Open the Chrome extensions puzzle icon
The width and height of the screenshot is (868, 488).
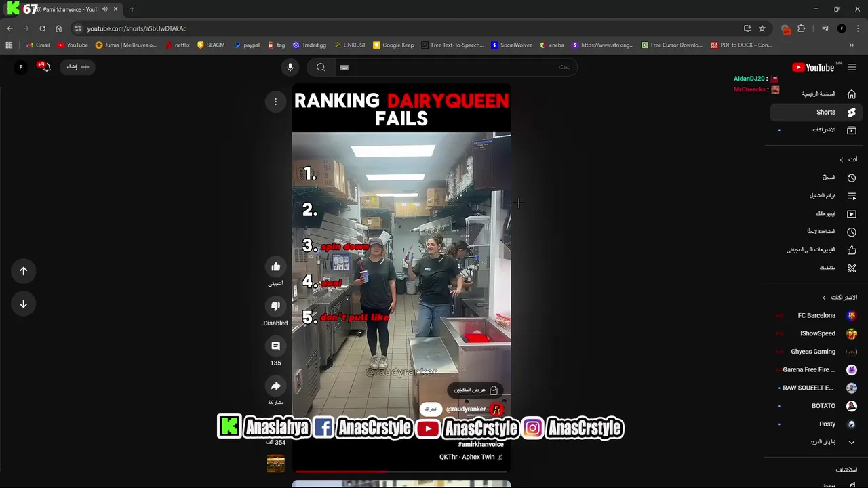click(802, 28)
